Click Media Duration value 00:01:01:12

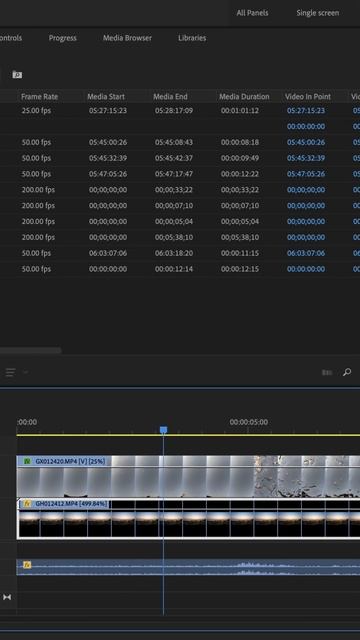[240, 111]
